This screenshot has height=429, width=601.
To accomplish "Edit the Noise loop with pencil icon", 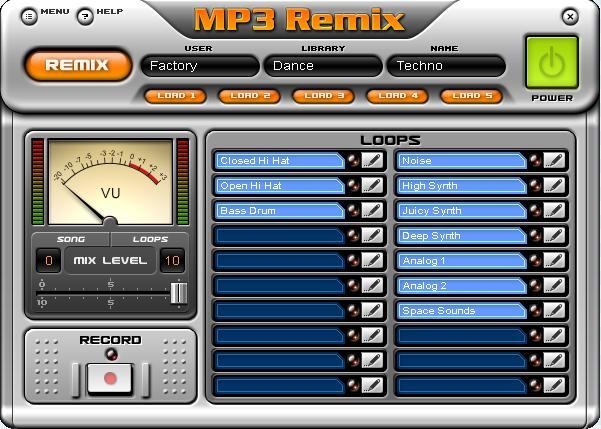I will click(554, 160).
